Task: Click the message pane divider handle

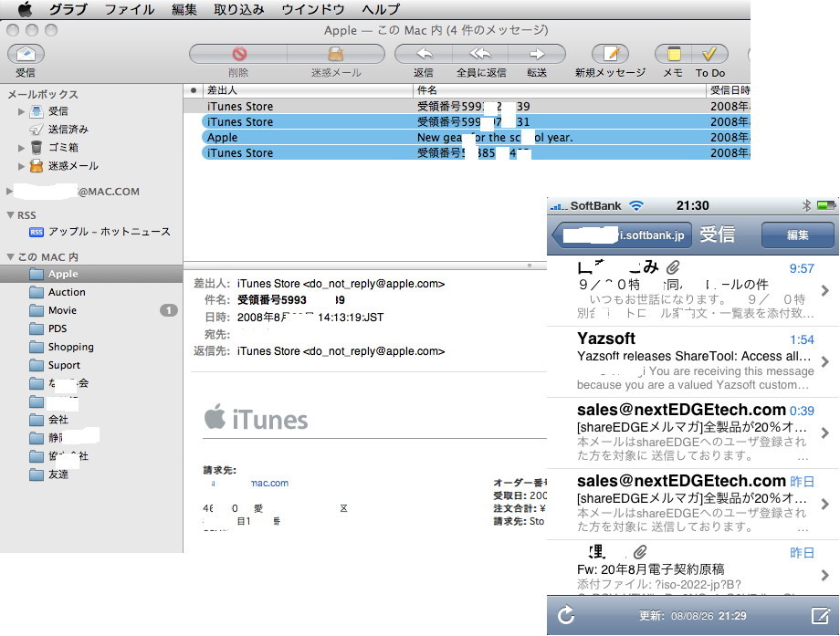Action: coord(530,265)
